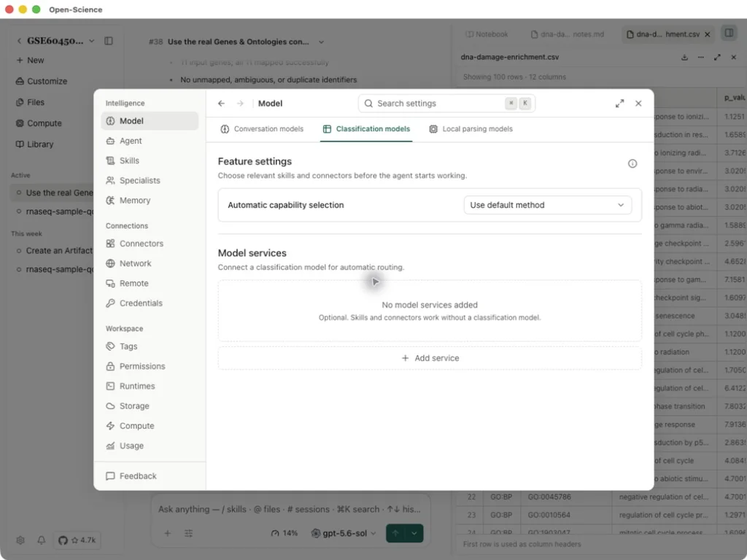The image size is (747, 560).
Task: Toggle the right panel layout icon
Action: pyautogui.click(x=729, y=33)
